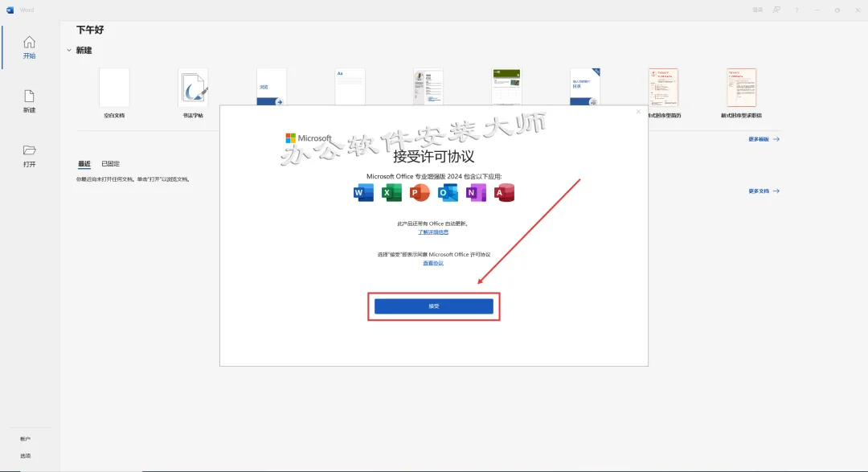Viewport: 868px width, 472px height.
Task: Switch to the 已固定 tab
Action: [110, 164]
